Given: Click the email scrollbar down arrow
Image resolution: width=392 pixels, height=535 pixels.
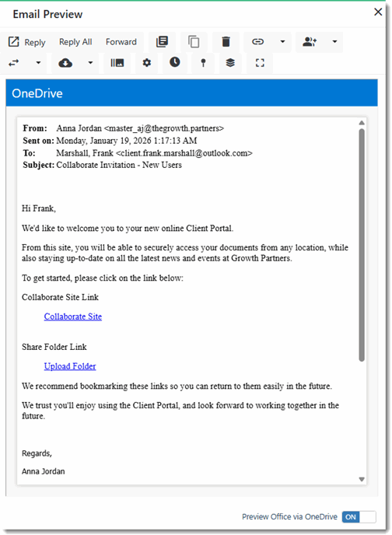Looking at the screenshot, I should [362, 479].
